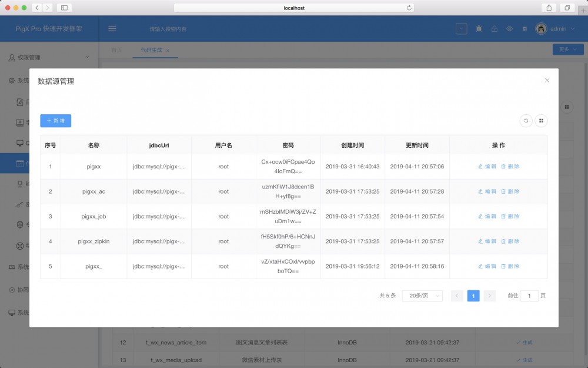Click the grid icon behind the dialog
The width and height of the screenshot is (588, 368).
click(567, 107)
